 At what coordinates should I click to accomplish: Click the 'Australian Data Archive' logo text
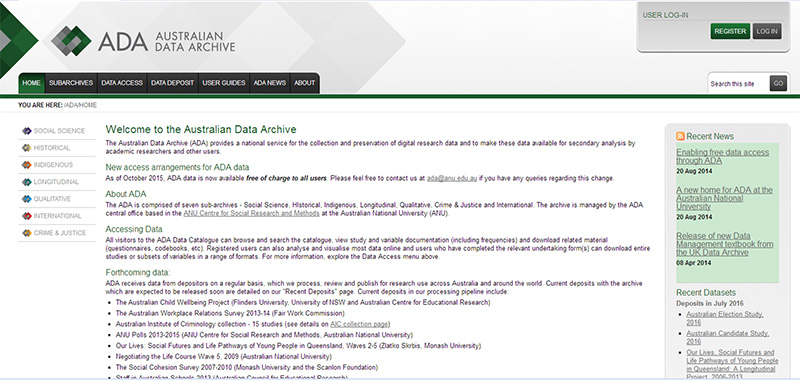coord(195,42)
